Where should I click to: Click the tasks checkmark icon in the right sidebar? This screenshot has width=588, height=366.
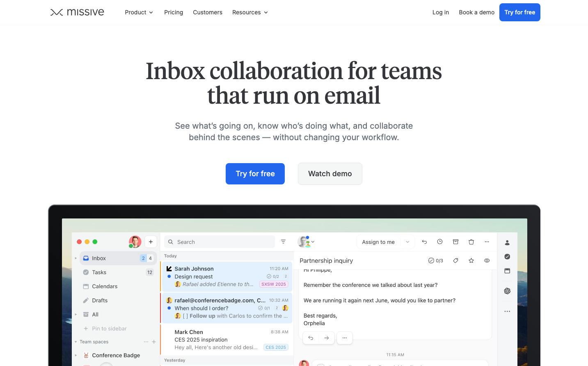click(507, 257)
